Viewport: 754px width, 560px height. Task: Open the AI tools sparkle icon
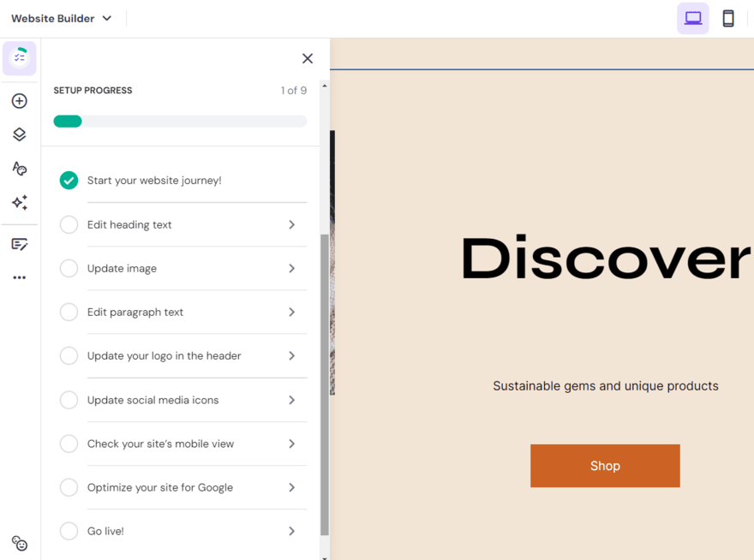click(19, 203)
